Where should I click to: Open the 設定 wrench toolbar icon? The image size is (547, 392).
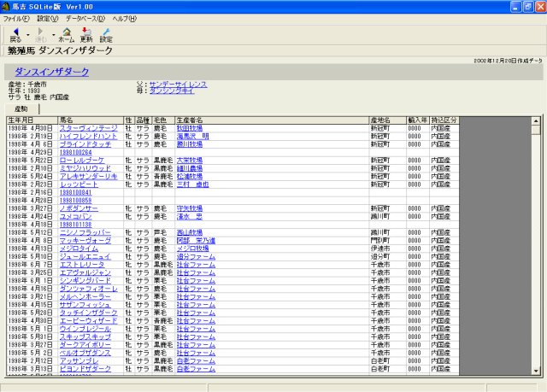point(106,35)
